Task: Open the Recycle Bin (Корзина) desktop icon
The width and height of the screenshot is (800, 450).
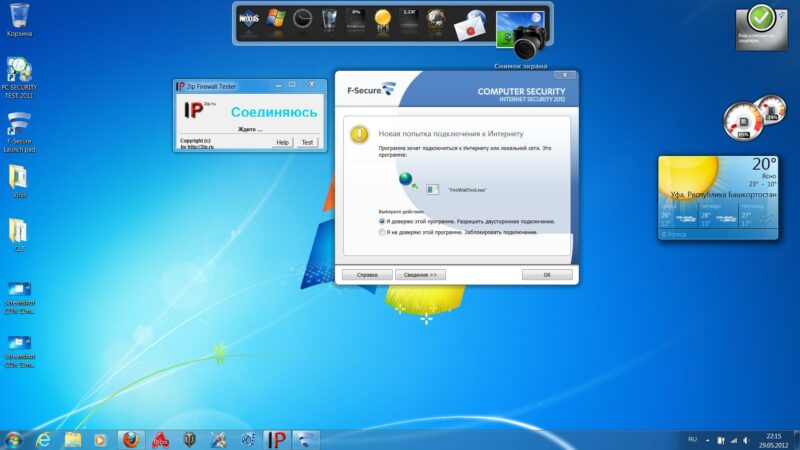Action: (19, 19)
